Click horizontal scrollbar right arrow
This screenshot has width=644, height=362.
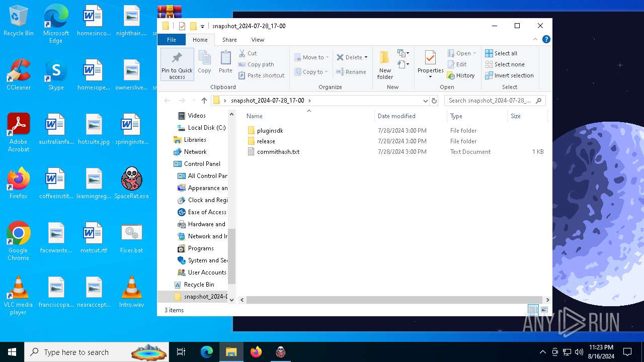[x=547, y=300]
